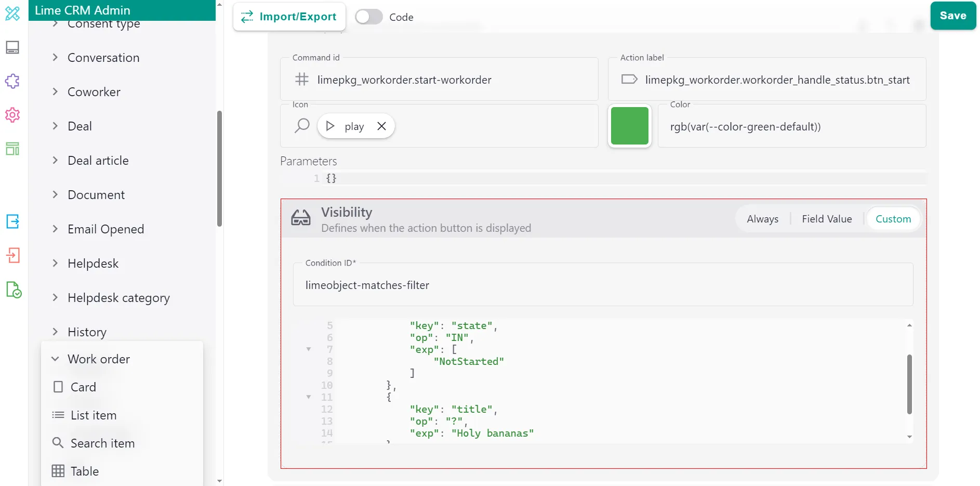This screenshot has height=486, width=980.
Task: Expand the Helpdesk tree item
Action: [55, 264]
